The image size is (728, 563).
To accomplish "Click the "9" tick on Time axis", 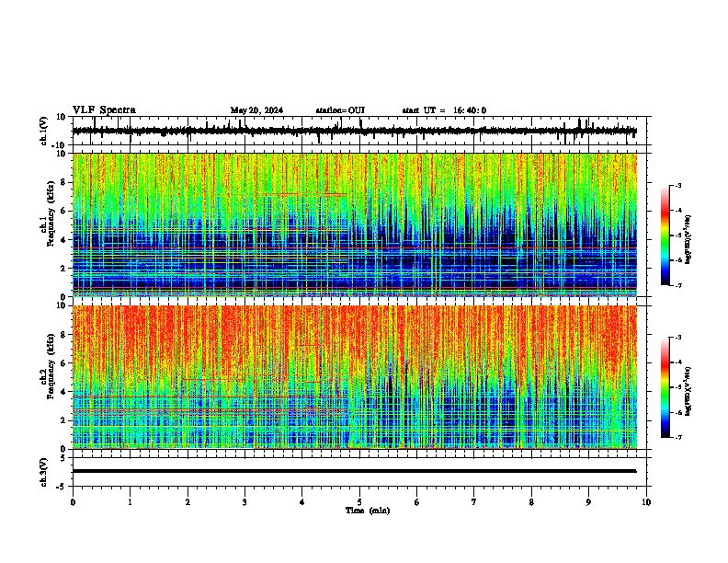I will point(588,502).
